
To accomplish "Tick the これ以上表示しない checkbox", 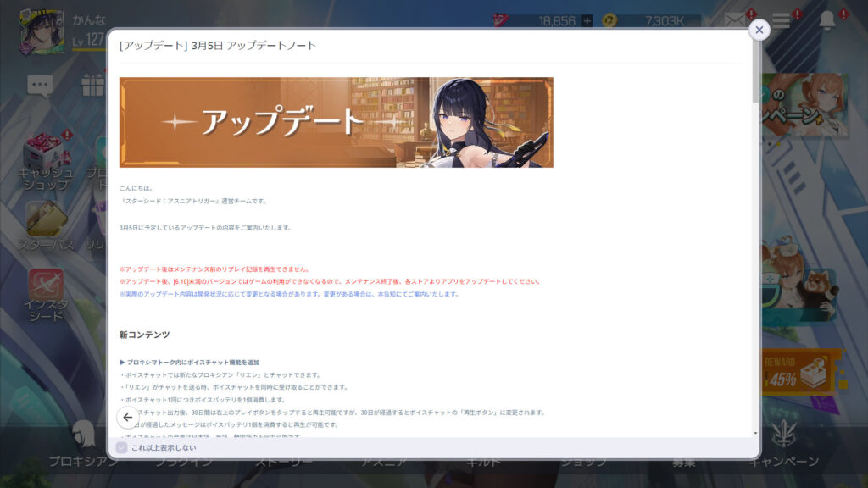I will click(x=122, y=447).
